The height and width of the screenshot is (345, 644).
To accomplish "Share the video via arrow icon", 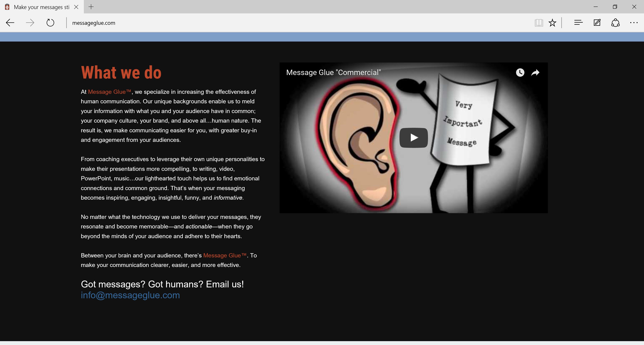I will (535, 72).
